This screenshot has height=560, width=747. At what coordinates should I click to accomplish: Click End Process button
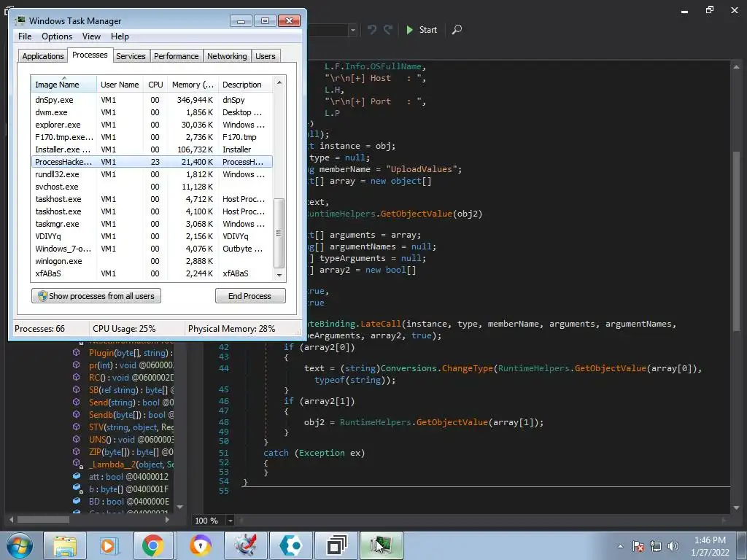tap(250, 296)
